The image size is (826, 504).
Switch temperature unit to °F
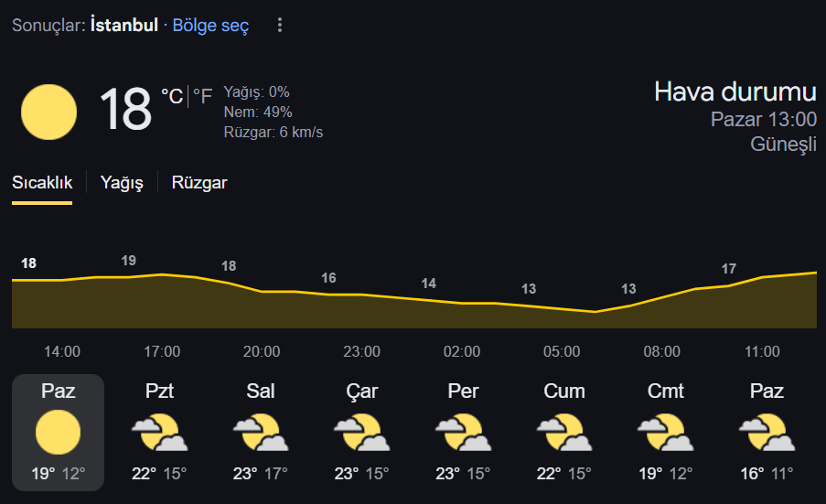coord(202,96)
